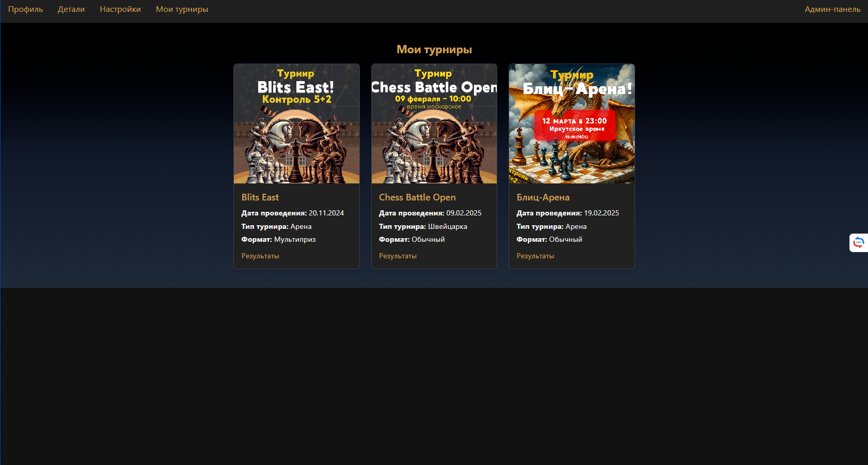868x465 pixels.
Task: Click Формат Обычный in Chess Battle Open card
Action: tap(412, 239)
